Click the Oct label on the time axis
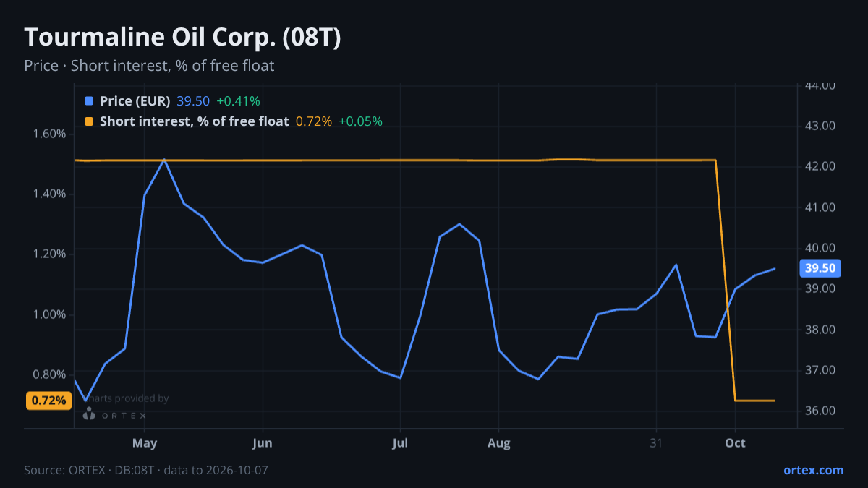This screenshot has height=488, width=868. [735, 443]
